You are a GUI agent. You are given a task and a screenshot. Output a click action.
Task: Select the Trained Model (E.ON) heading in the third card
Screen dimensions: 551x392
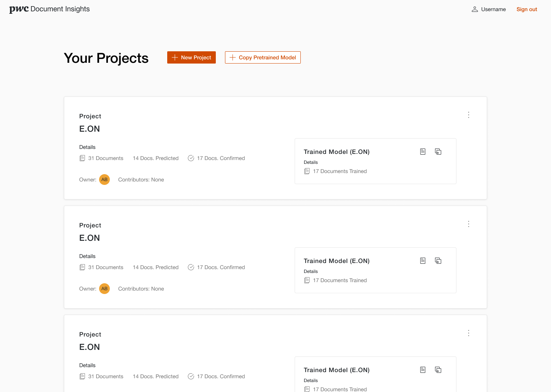click(x=337, y=370)
